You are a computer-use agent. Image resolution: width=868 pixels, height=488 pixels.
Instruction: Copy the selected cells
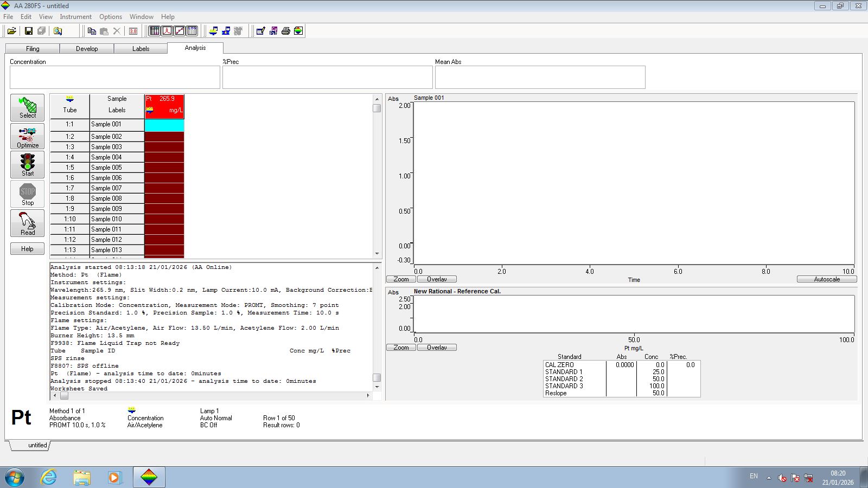(x=92, y=31)
